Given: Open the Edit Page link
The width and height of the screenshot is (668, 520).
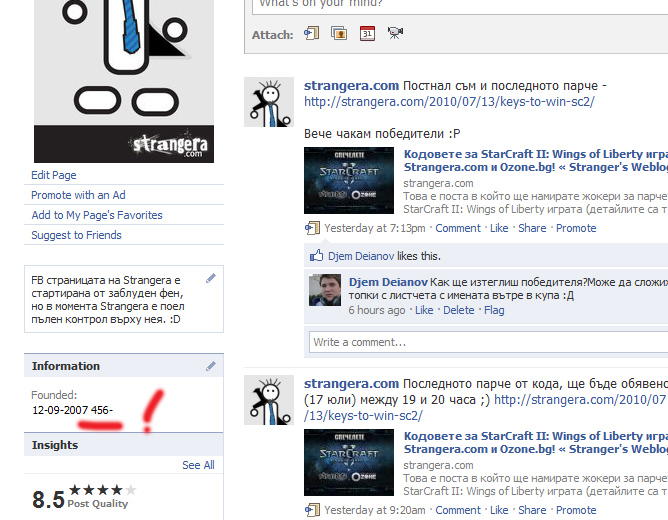Looking at the screenshot, I should [x=54, y=175].
